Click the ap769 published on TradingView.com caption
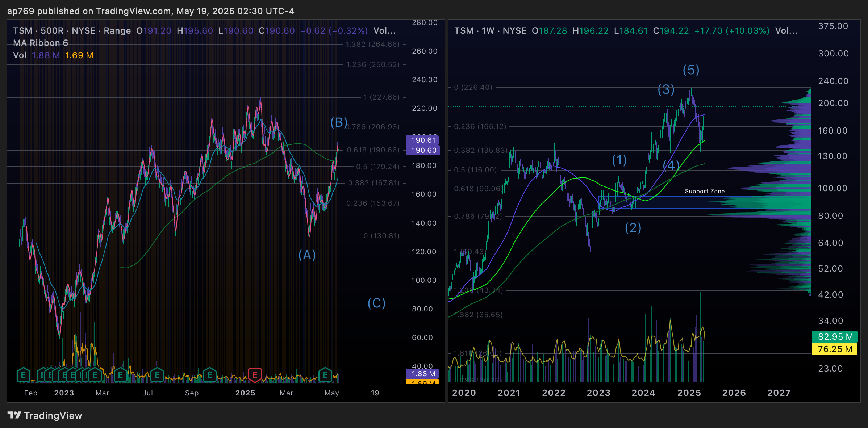 coord(151,11)
